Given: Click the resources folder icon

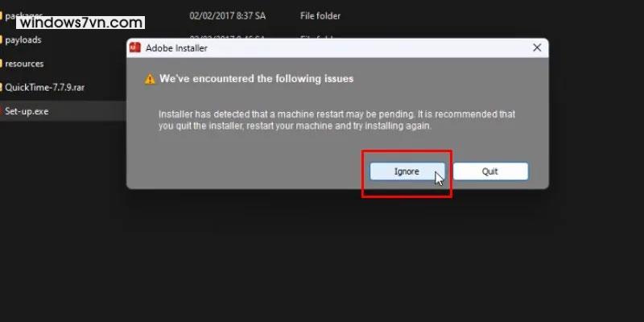Looking at the screenshot, I should pos(2,64).
